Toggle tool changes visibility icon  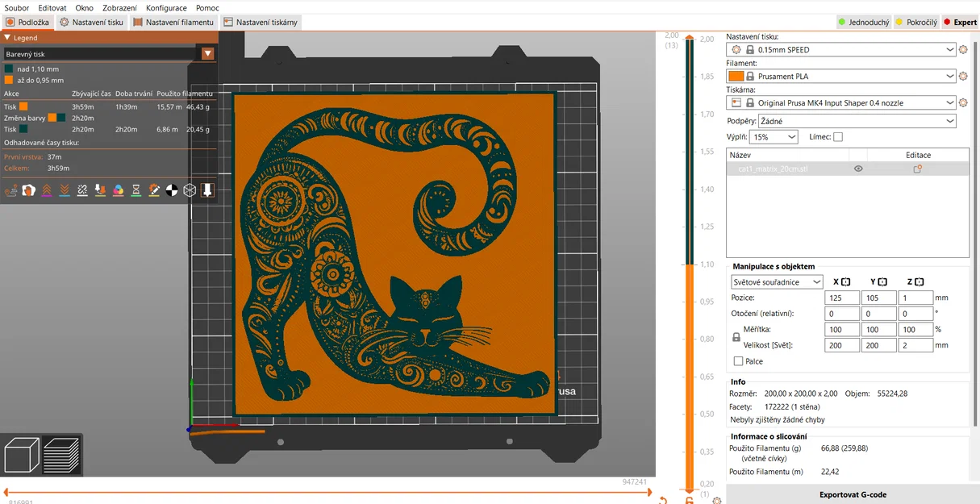pyautogui.click(x=100, y=190)
